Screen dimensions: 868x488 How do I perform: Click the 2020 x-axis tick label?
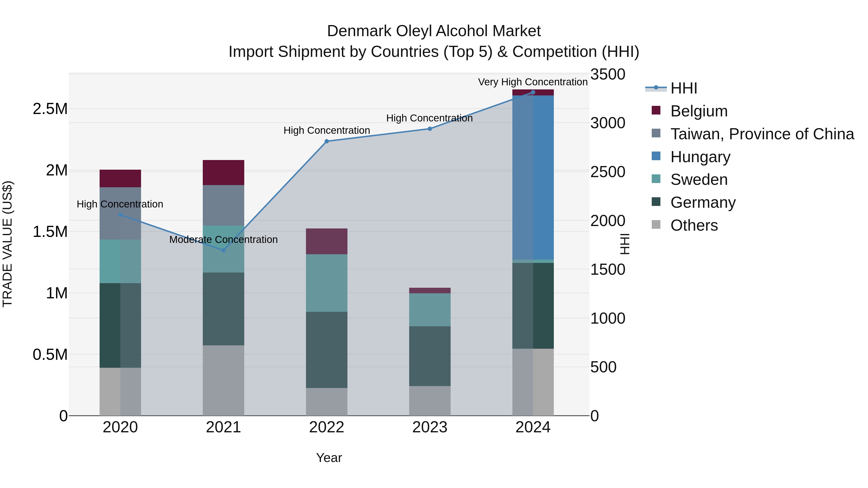[x=120, y=427]
